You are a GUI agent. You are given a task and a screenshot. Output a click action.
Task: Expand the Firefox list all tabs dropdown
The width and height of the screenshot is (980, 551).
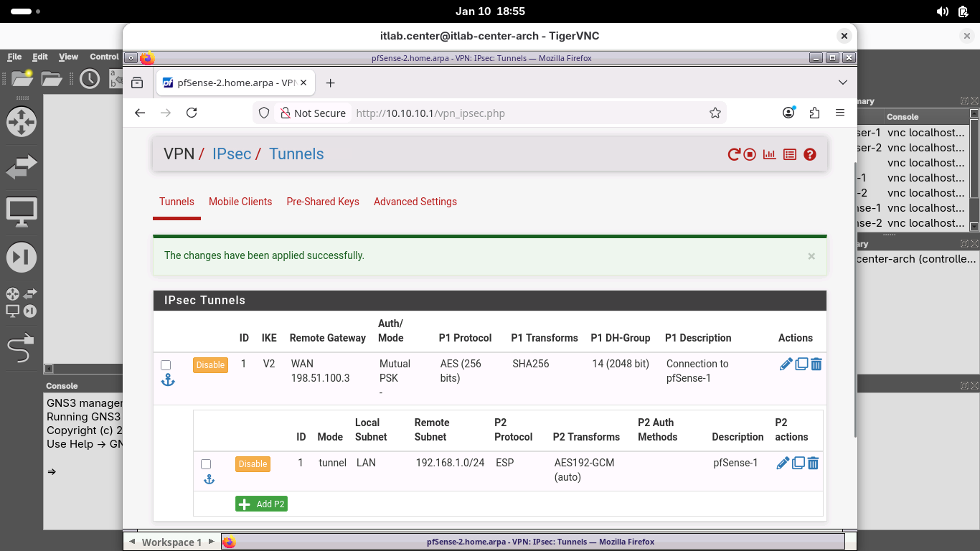[x=843, y=83]
